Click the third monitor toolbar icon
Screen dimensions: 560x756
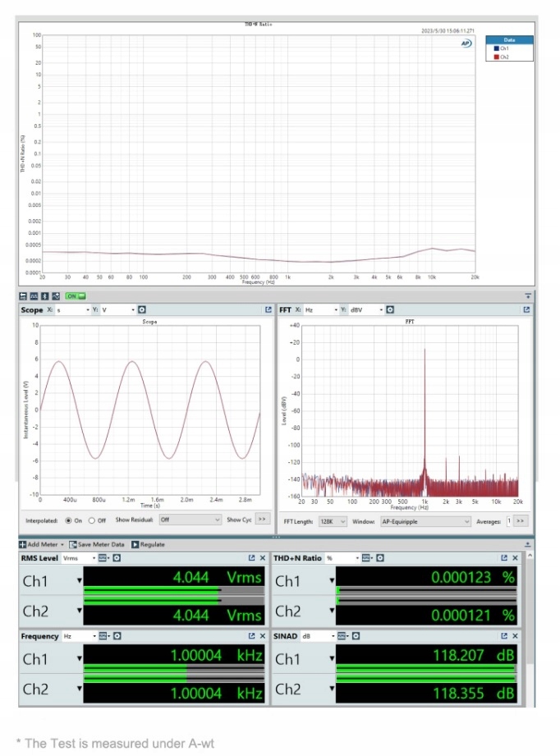pyautogui.click(x=45, y=296)
